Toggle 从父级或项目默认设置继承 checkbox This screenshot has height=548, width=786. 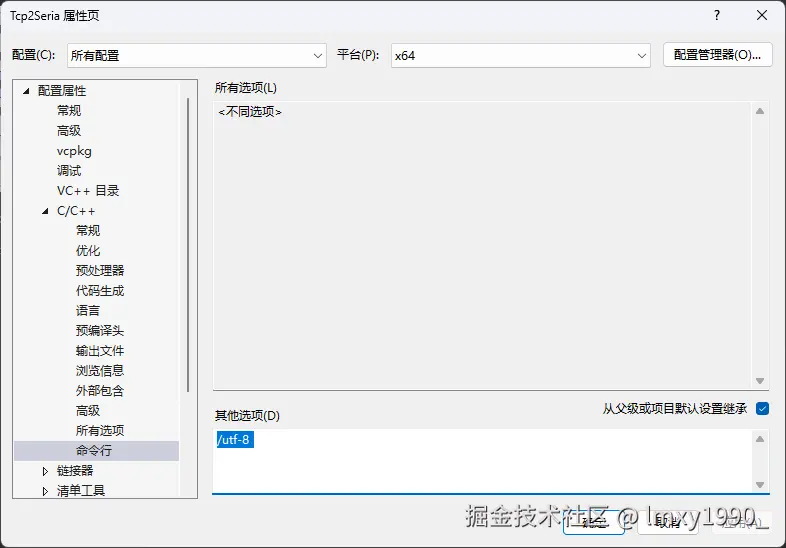(762, 409)
